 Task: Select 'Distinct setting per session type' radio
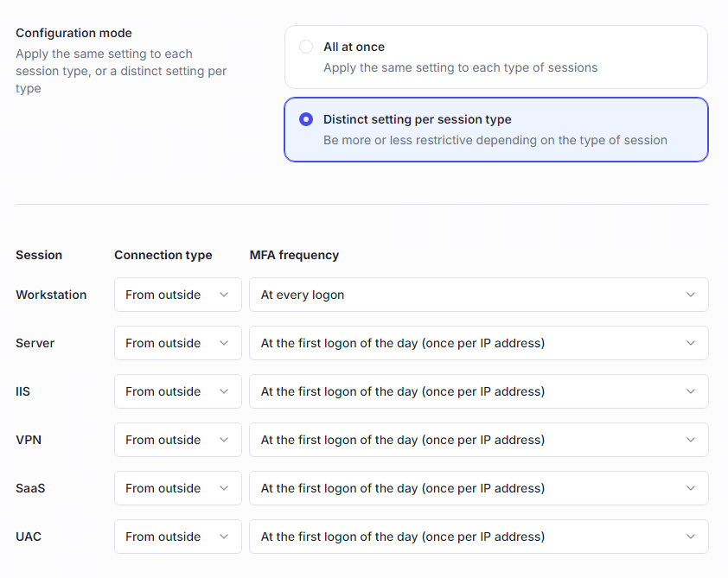point(306,119)
